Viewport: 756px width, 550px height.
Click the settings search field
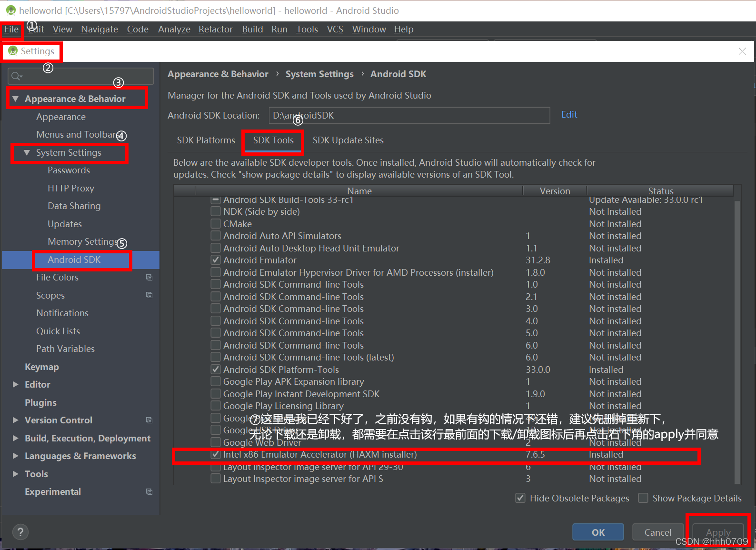click(81, 76)
